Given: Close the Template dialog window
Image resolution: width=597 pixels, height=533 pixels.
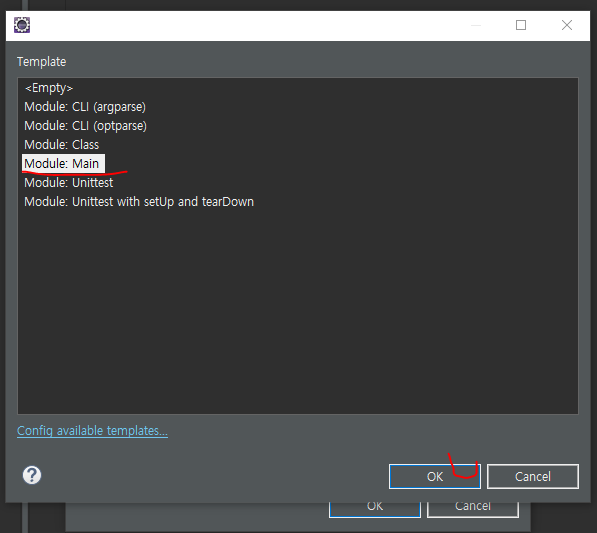Looking at the screenshot, I should click(x=567, y=25).
